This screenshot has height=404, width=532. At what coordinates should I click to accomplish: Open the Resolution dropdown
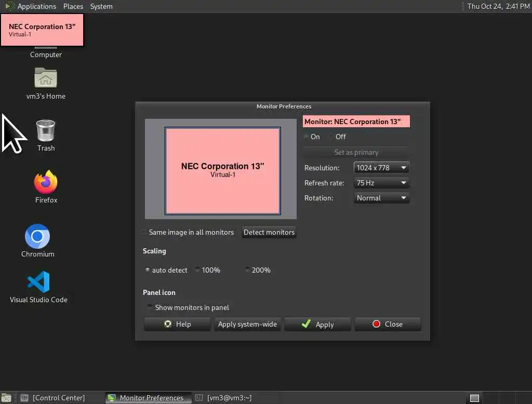coord(381,168)
